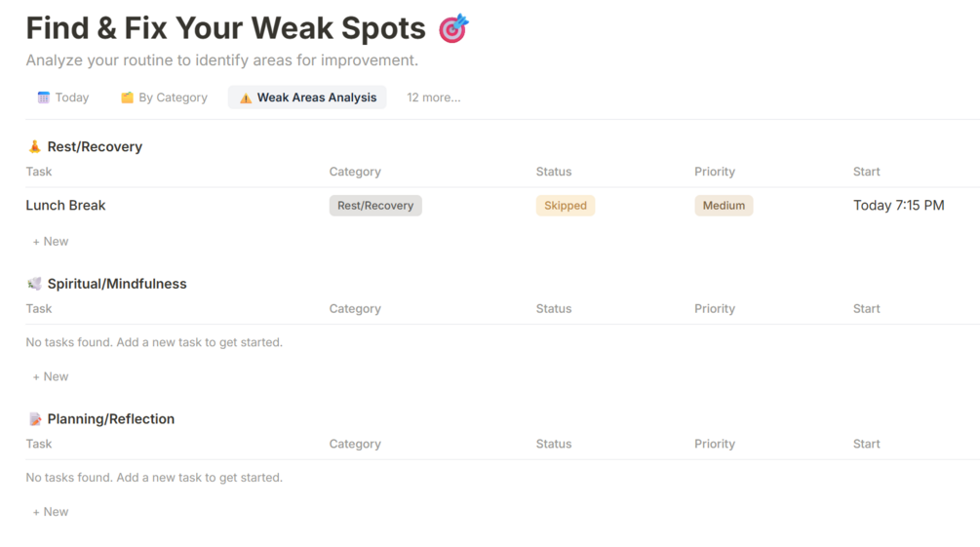Open the By Category view tab
Screen dimensions: 980x547
pos(164,98)
